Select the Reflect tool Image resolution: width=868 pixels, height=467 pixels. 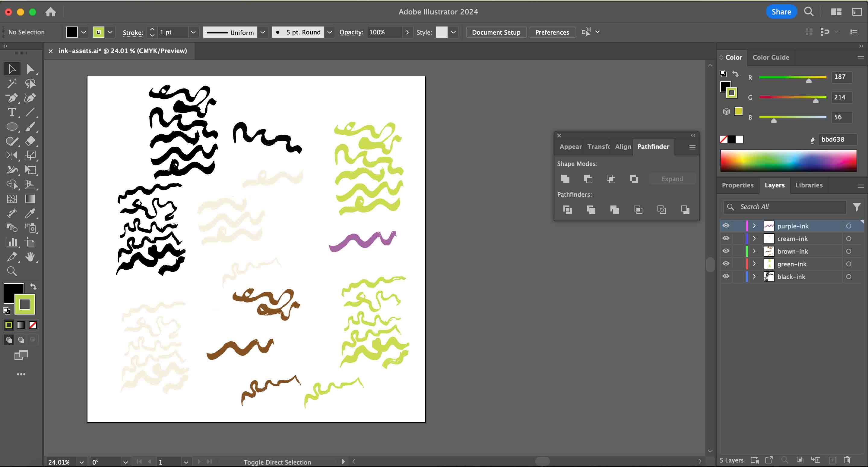tap(12, 155)
